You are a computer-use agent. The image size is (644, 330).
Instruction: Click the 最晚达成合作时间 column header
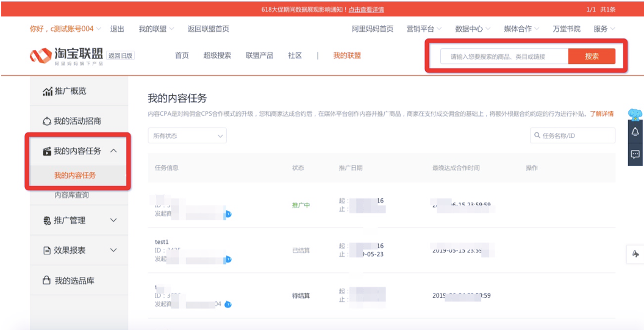pos(456,168)
